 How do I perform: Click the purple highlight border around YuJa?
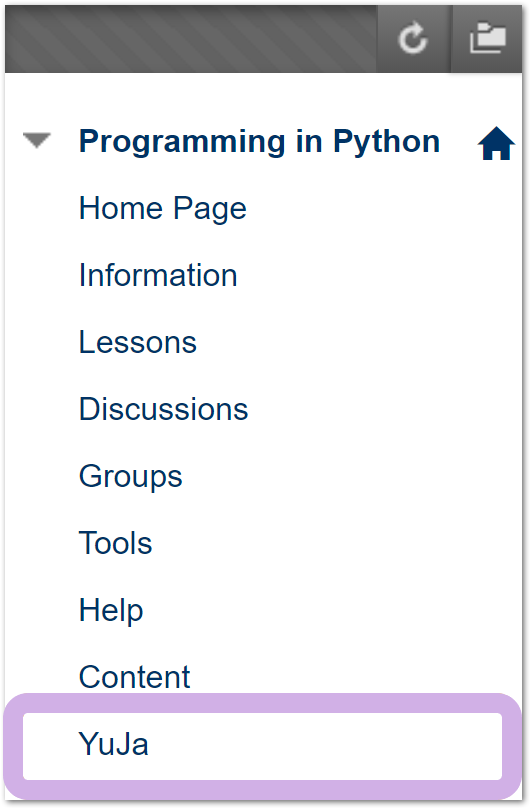click(x=262, y=704)
